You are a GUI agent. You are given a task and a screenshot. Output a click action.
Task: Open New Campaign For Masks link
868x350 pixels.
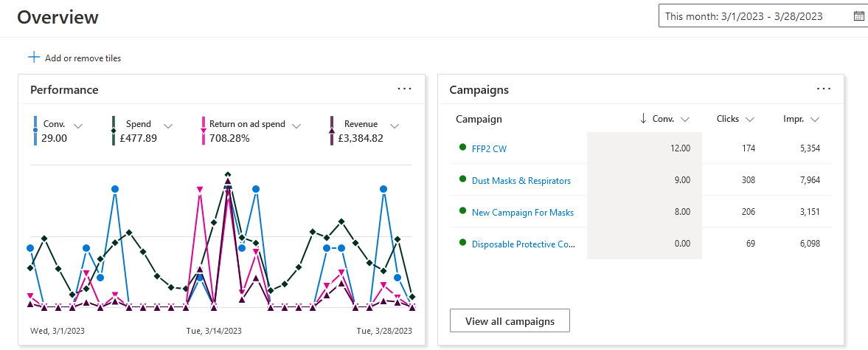tap(523, 212)
